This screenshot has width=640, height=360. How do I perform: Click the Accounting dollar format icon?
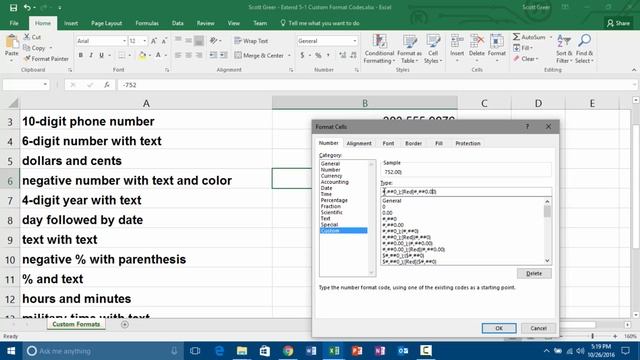pyautogui.click(x=302, y=55)
